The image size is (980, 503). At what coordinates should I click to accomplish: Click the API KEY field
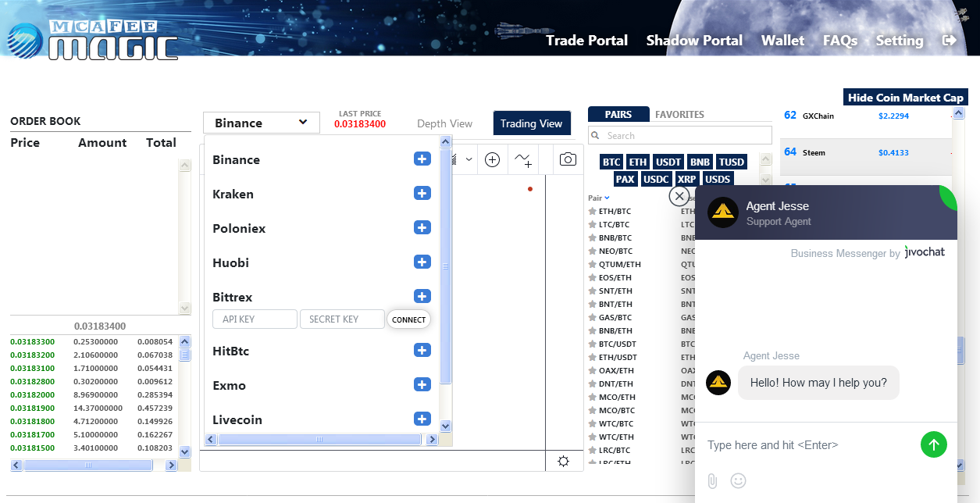[x=255, y=319]
